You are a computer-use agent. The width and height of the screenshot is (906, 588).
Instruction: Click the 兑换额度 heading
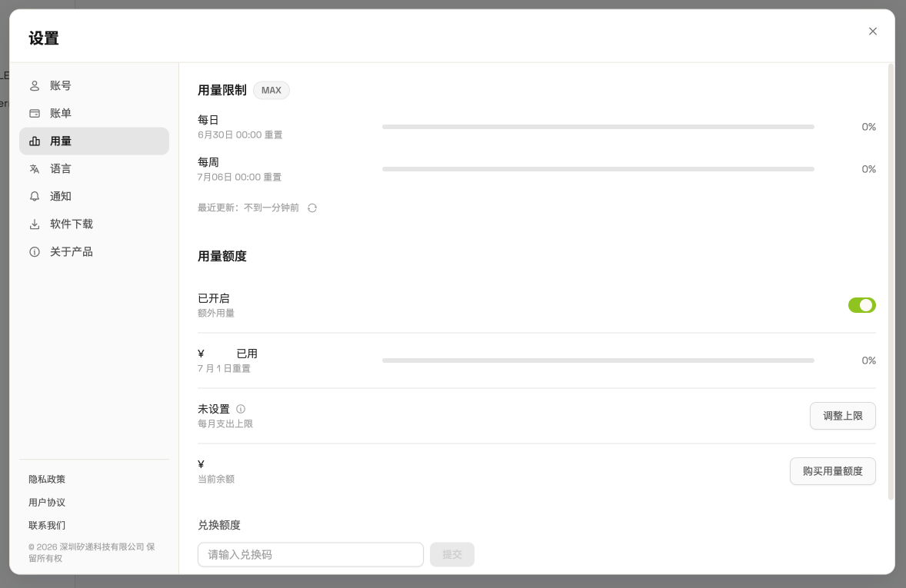[219, 525]
